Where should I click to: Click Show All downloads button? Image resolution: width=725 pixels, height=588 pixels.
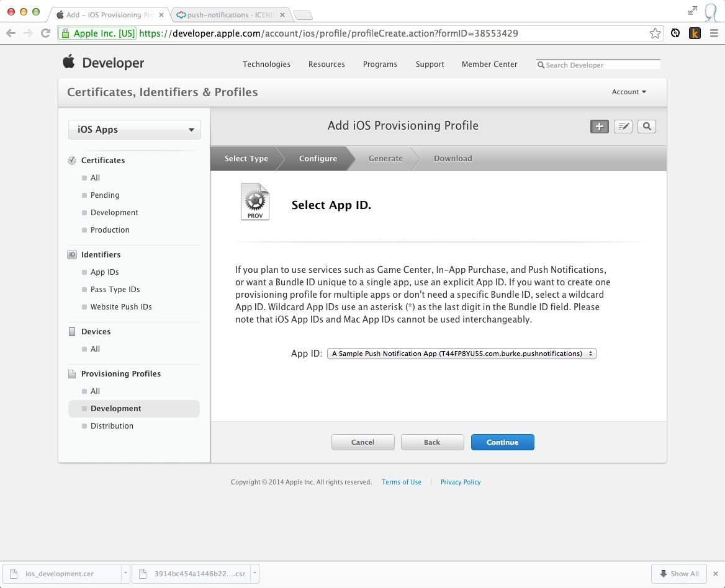coord(679,573)
